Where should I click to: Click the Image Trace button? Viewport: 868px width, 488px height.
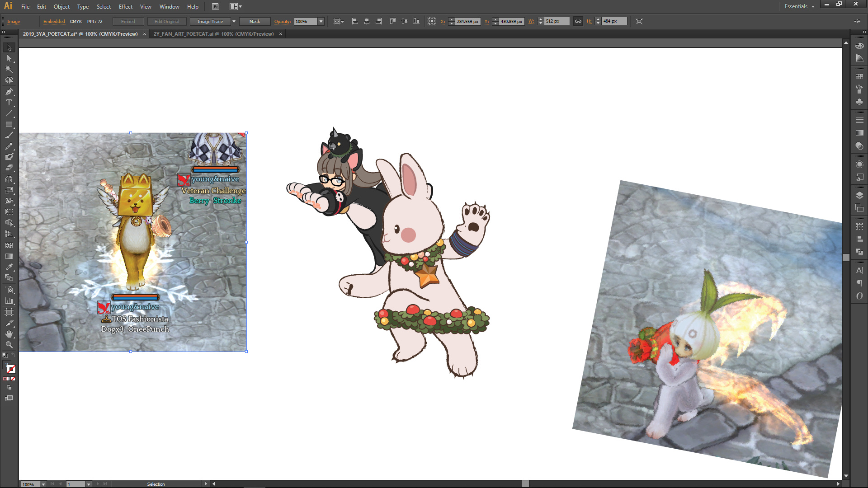click(x=210, y=21)
